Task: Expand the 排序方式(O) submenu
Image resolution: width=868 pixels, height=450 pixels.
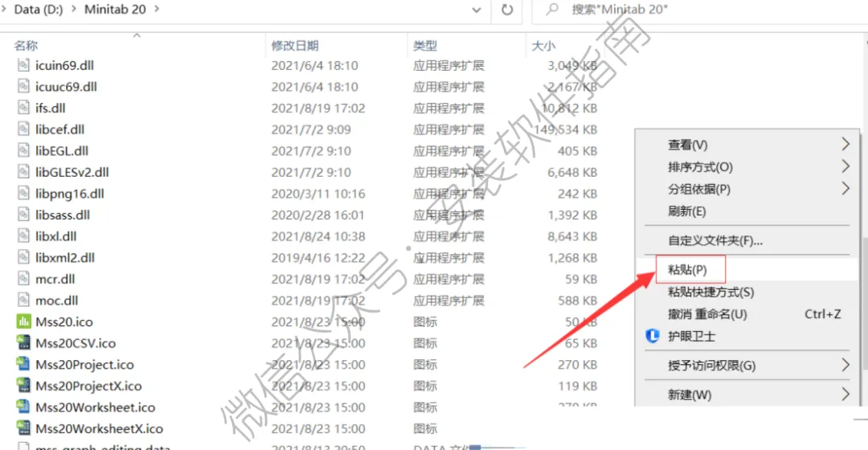Action: 845,166
